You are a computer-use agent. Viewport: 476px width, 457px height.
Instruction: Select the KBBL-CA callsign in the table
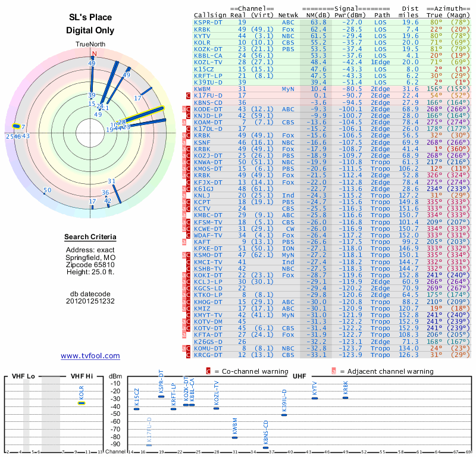[208, 56]
